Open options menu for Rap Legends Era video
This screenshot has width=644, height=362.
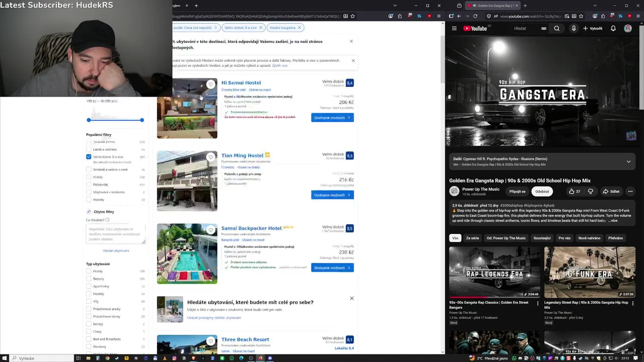tap(537, 303)
